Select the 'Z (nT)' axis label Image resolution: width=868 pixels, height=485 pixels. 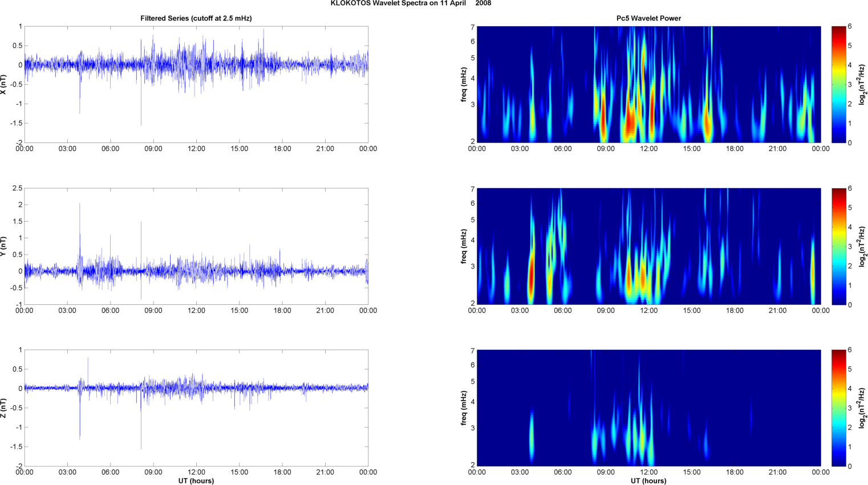3,408
